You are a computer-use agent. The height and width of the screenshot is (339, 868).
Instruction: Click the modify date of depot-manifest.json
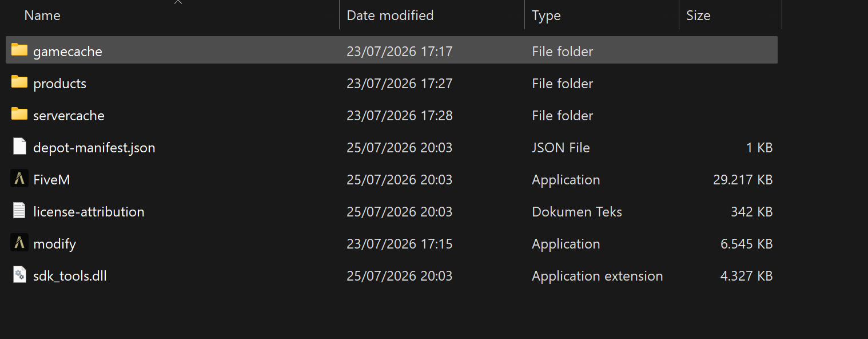point(399,148)
